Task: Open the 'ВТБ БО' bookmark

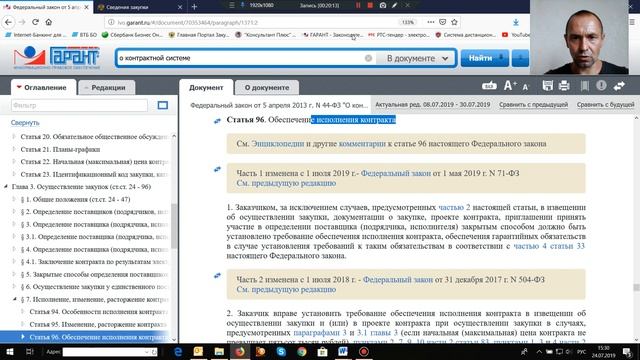Action: tap(84, 35)
